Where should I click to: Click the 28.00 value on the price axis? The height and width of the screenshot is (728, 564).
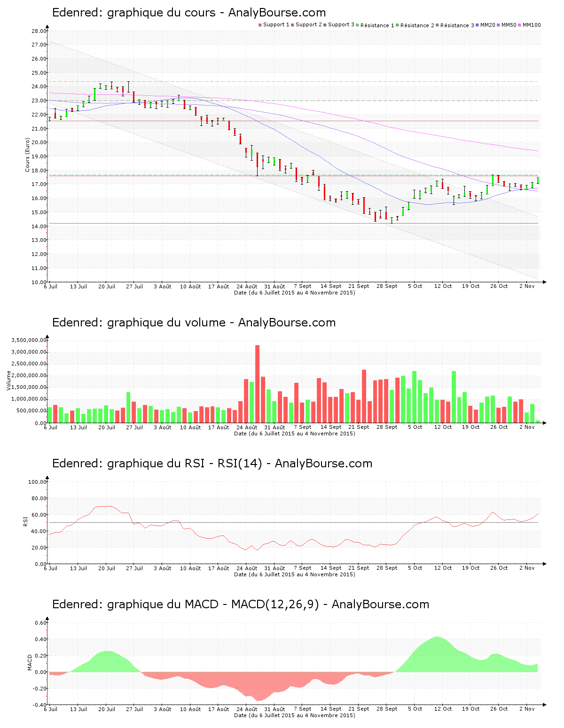(39, 31)
